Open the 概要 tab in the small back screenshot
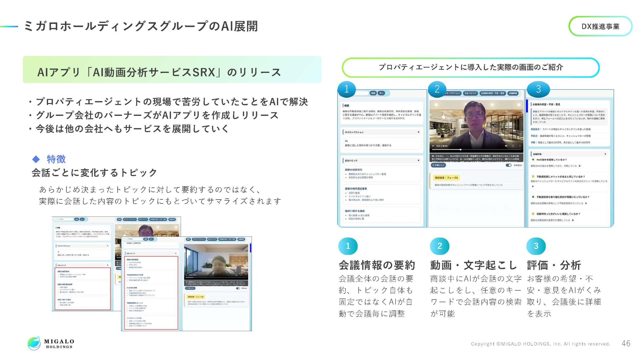 (119, 219)
